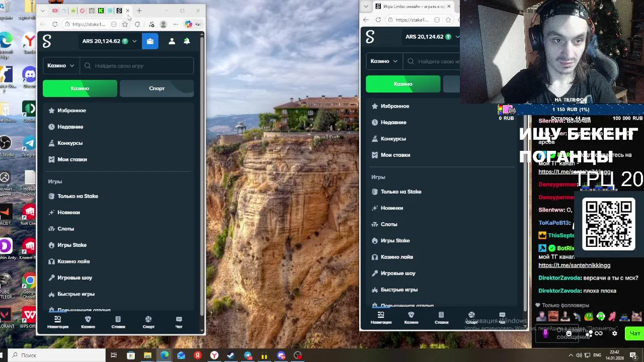Click the purple microphone icon in chat
The height and width of the screenshot is (362, 644).
[545, 333]
